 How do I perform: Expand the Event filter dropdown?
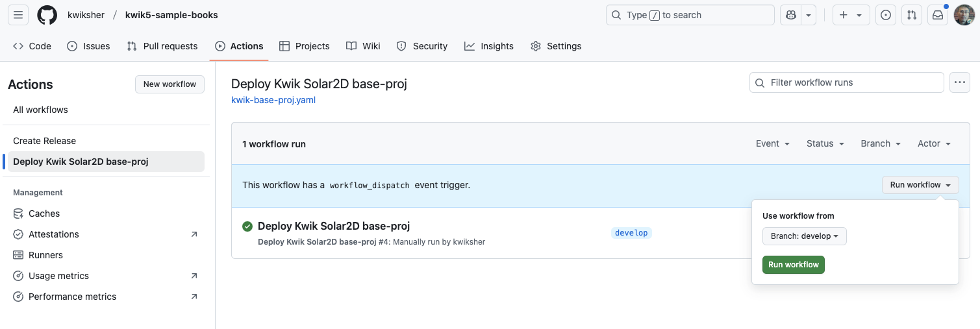(x=773, y=143)
